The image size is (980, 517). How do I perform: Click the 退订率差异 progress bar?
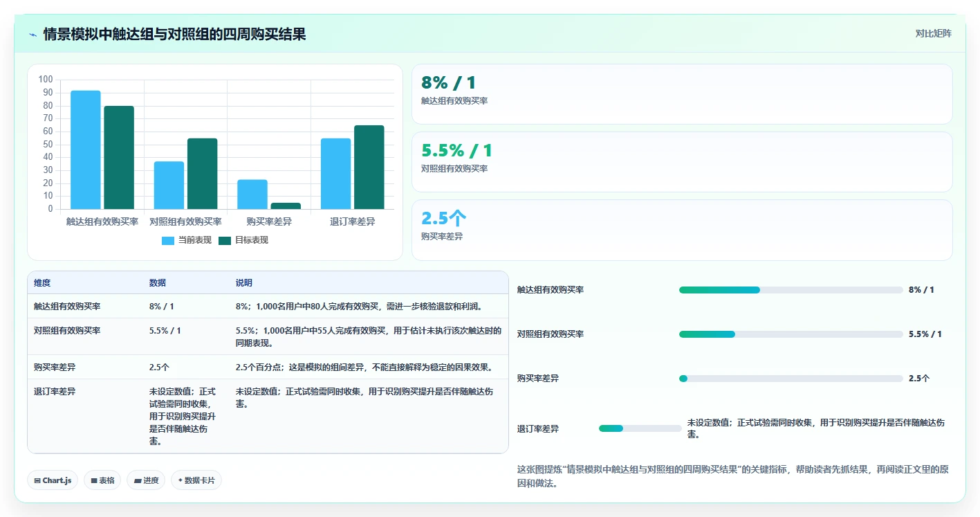[x=640, y=428]
